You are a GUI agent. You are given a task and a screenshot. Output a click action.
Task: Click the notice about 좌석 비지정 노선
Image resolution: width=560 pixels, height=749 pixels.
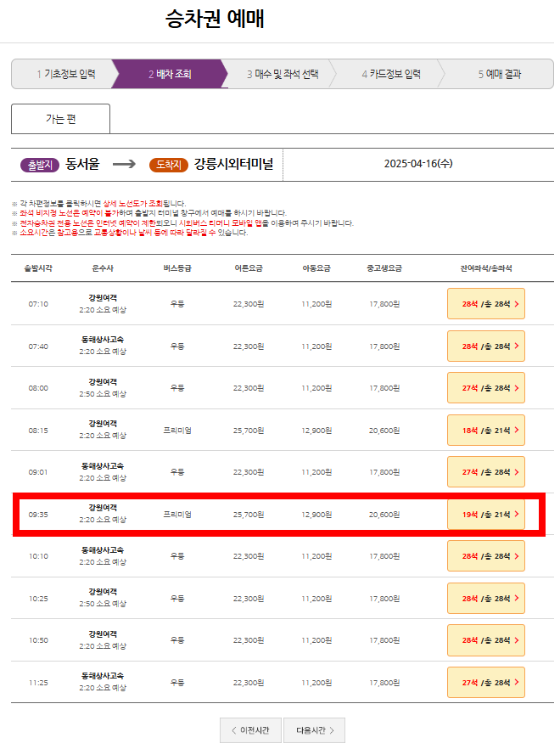tap(149, 213)
